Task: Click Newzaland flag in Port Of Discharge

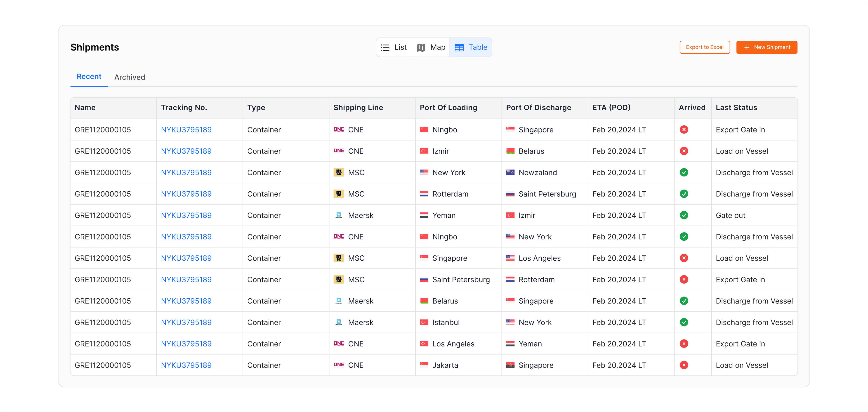Action: [510, 172]
